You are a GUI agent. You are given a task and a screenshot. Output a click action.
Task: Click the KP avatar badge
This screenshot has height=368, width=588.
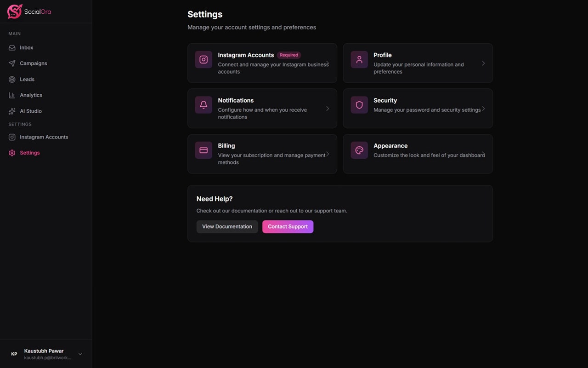coord(14,354)
